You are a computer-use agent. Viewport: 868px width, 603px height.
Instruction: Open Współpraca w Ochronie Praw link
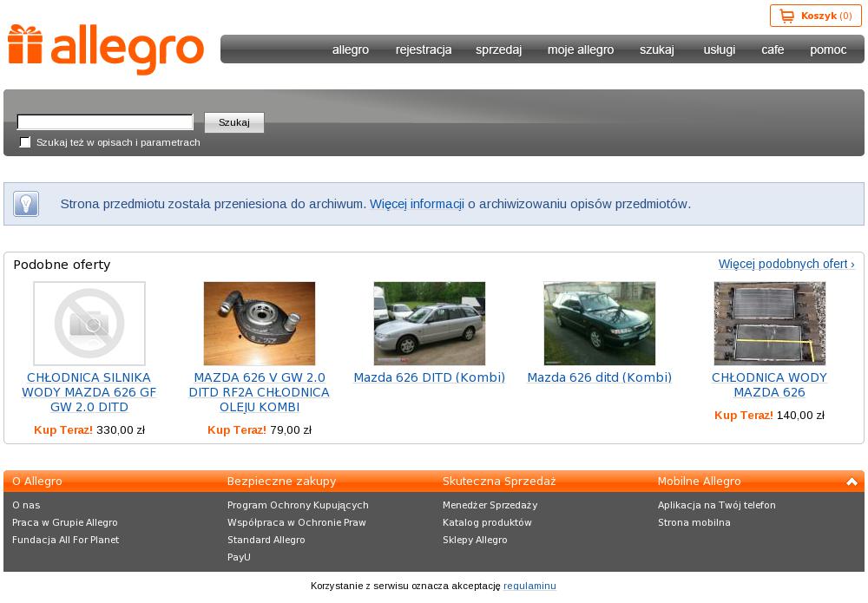click(297, 523)
